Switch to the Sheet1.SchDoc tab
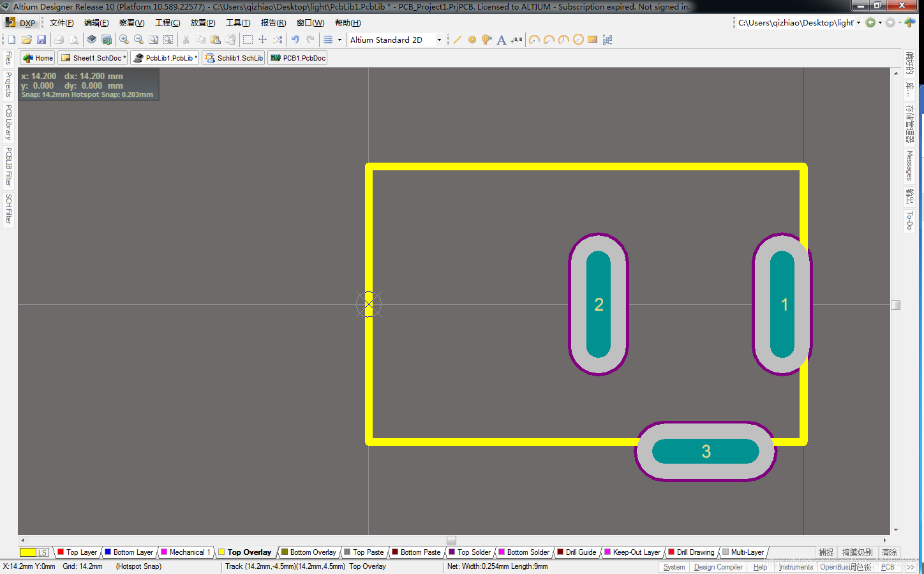924x574 pixels. [x=93, y=58]
